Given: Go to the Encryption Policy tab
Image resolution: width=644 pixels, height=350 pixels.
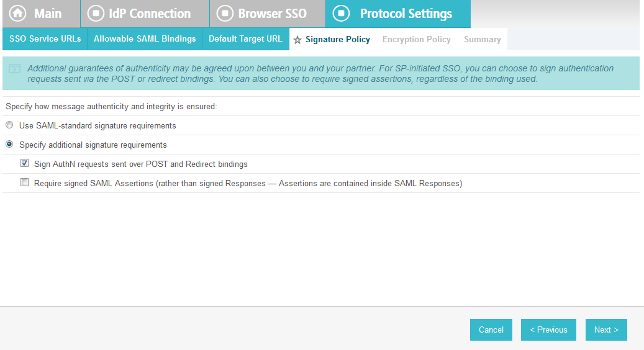Looking at the screenshot, I should [x=417, y=39].
